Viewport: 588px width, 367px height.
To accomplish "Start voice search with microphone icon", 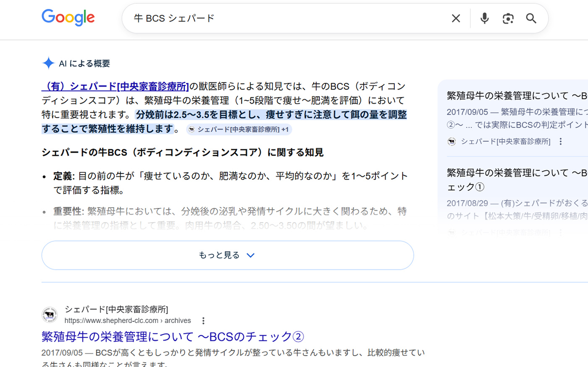I will point(484,18).
